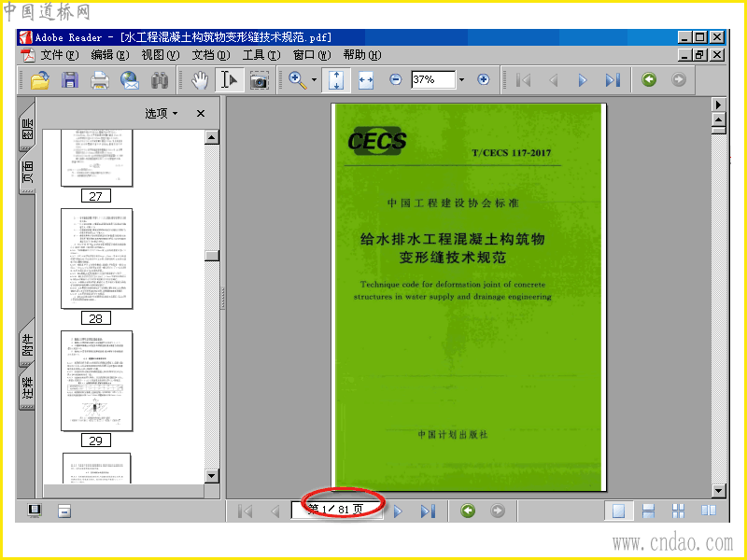This screenshot has width=747, height=560.
Task: Go to first page in top toolbar
Action: click(x=523, y=79)
